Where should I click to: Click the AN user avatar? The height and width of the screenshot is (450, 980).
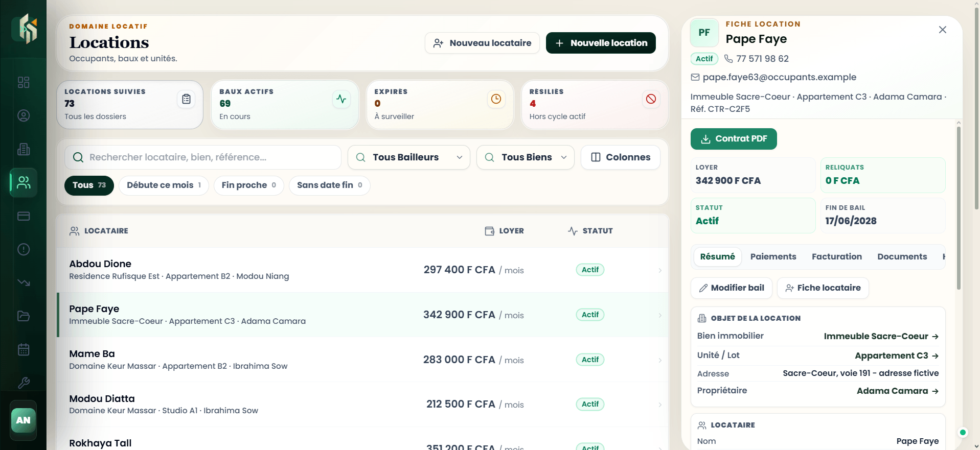point(24,420)
